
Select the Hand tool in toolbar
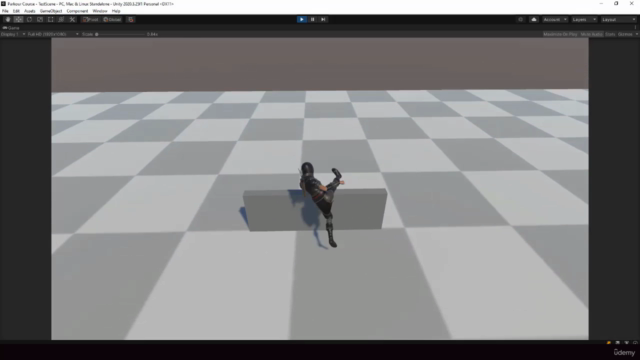pyautogui.click(x=8, y=20)
